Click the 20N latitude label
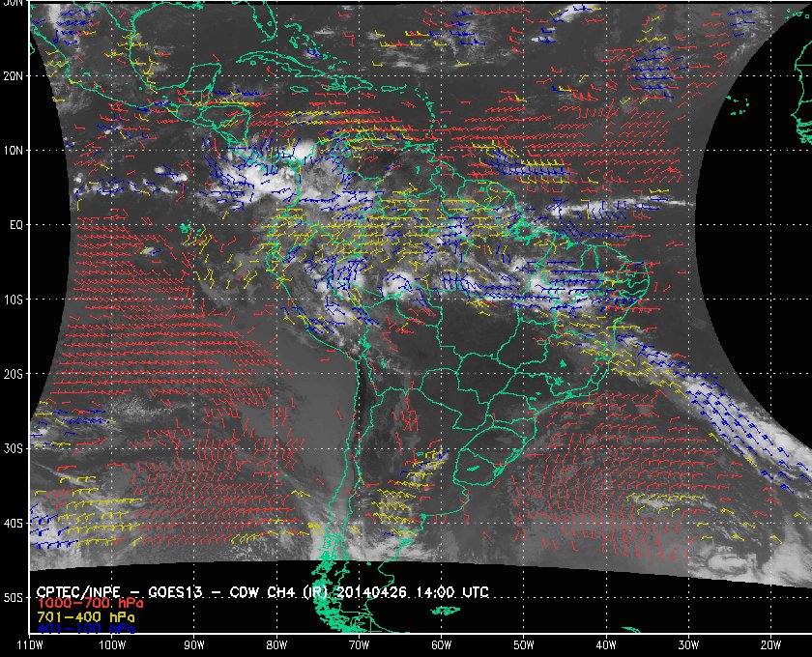The height and width of the screenshot is (657, 812). click(x=14, y=75)
